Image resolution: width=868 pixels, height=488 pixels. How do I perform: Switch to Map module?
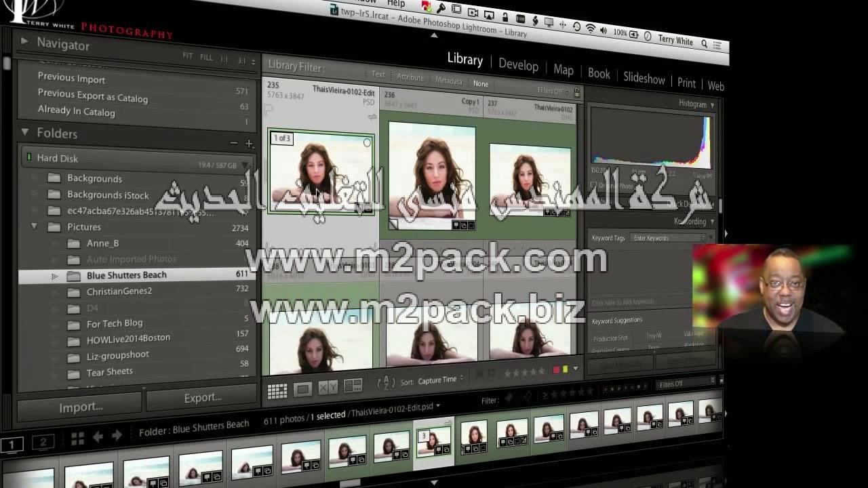[564, 70]
